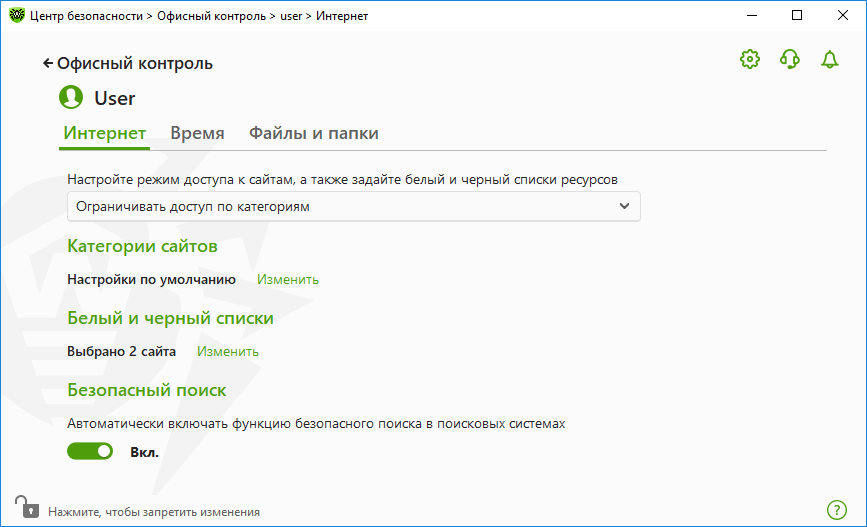Screen dimensions: 867x527
Task: Click the Выбрано 2 сайта label
Action: tap(122, 352)
